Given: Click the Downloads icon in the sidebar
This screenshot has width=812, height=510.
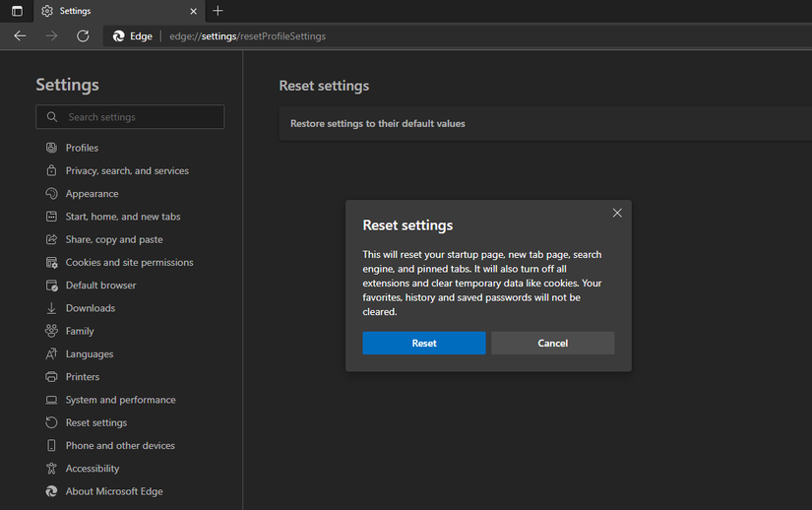Looking at the screenshot, I should pyautogui.click(x=51, y=308).
